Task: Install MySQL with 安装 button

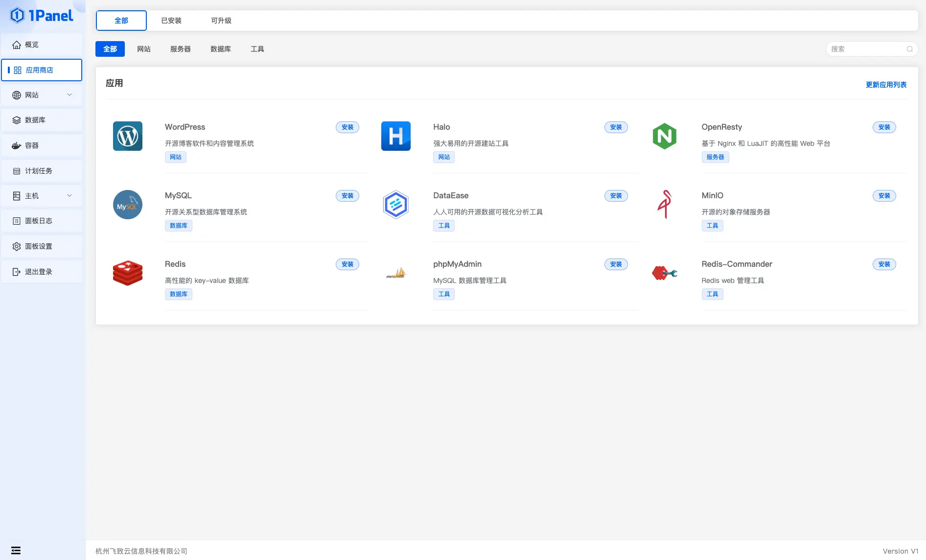Action: pyautogui.click(x=347, y=196)
